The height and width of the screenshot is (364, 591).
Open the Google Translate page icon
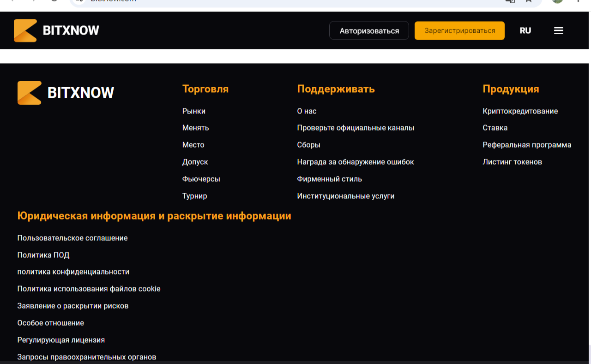tap(510, 2)
